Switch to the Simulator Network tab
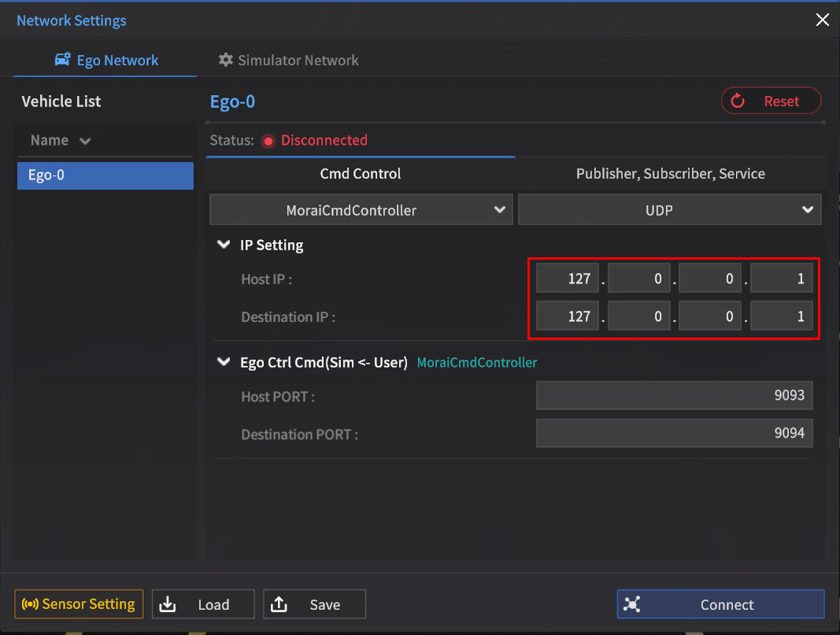The width and height of the screenshot is (840, 635). tap(288, 61)
